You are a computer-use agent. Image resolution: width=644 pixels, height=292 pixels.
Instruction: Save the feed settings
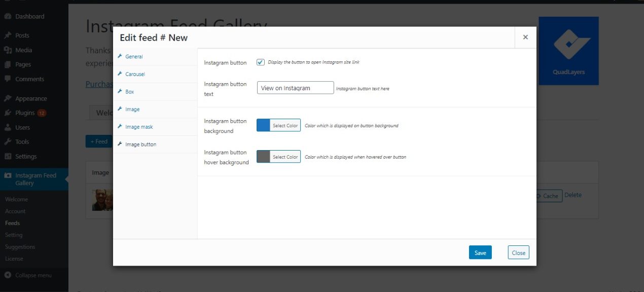[480, 252]
